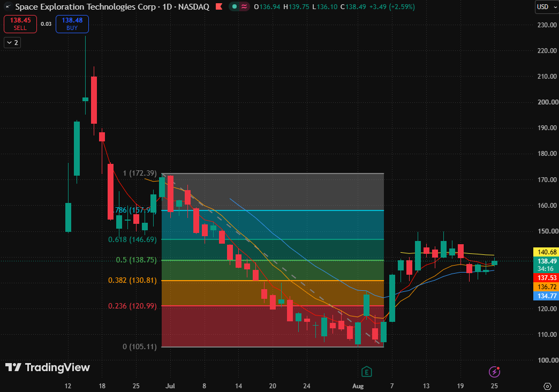Click the SpaceX symbol logo icon

(8, 7)
